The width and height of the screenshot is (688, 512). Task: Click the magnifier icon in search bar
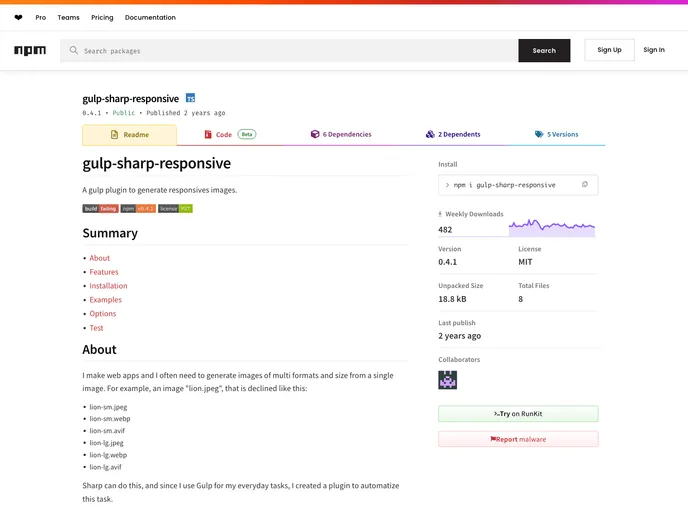pyautogui.click(x=74, y=50)
